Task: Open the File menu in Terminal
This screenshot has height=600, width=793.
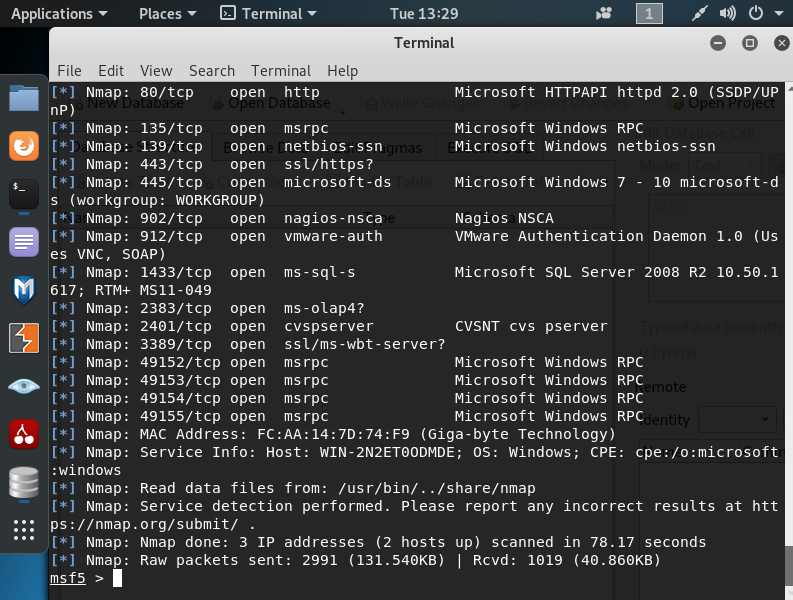Action: click(69, 71)
